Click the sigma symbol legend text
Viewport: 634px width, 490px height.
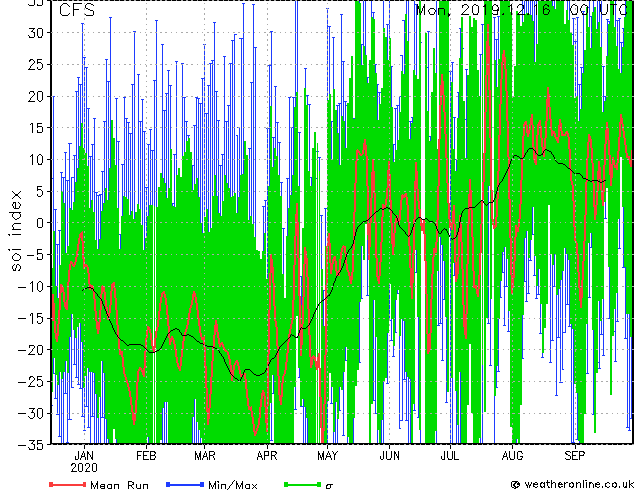click(x=329, y=486)
